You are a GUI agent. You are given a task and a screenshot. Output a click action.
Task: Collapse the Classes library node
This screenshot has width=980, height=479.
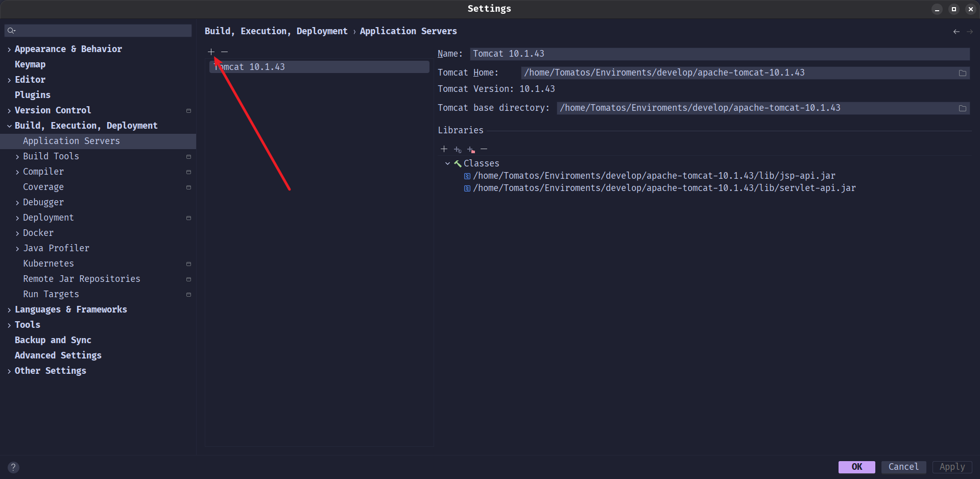tap(447, 164)
